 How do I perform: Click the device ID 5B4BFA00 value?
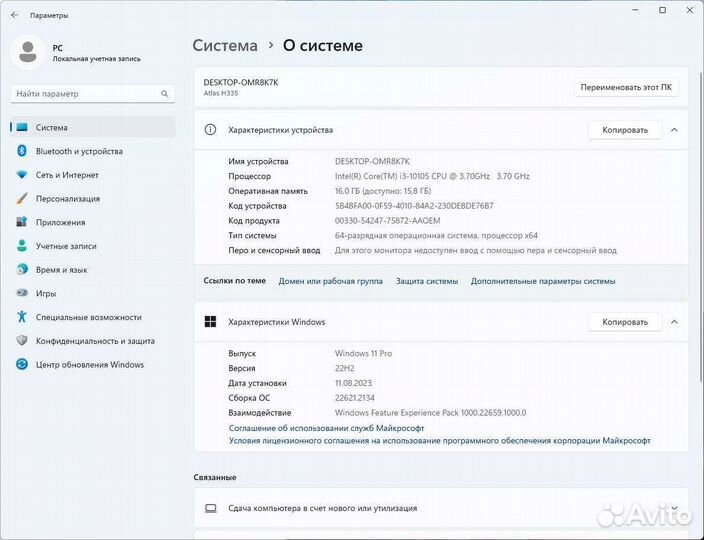tap(414, 206)
